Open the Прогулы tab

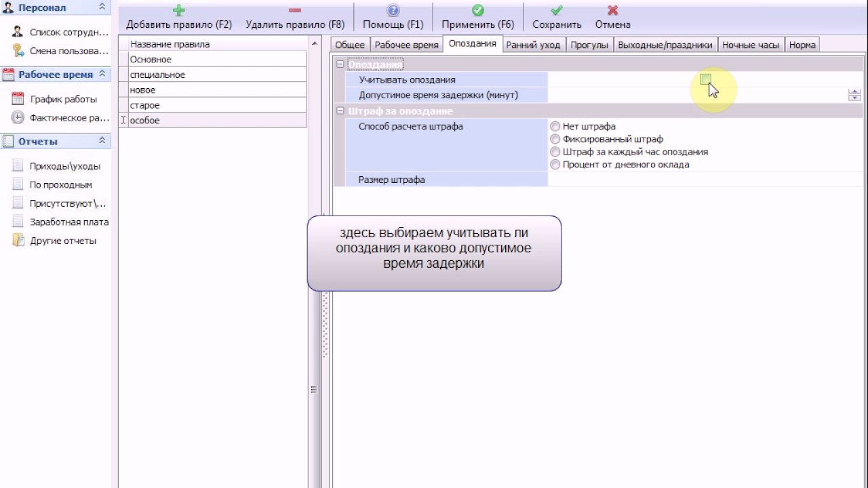589,45
